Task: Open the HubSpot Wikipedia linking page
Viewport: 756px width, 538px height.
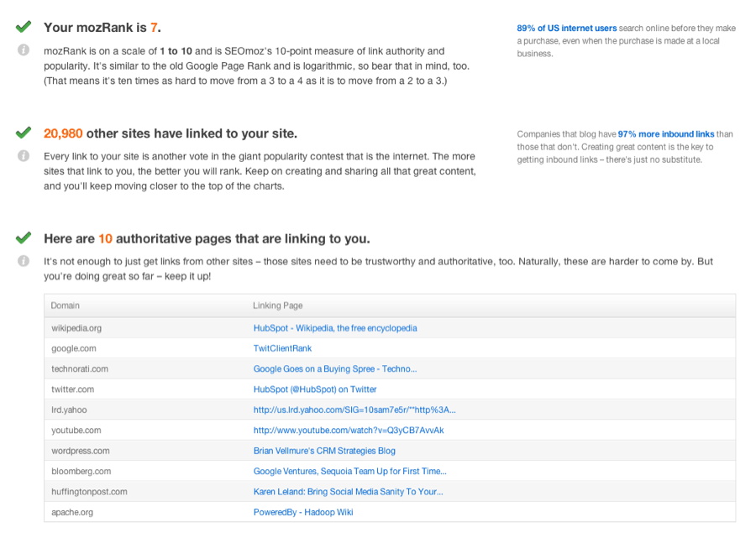Action: point(335,328)
